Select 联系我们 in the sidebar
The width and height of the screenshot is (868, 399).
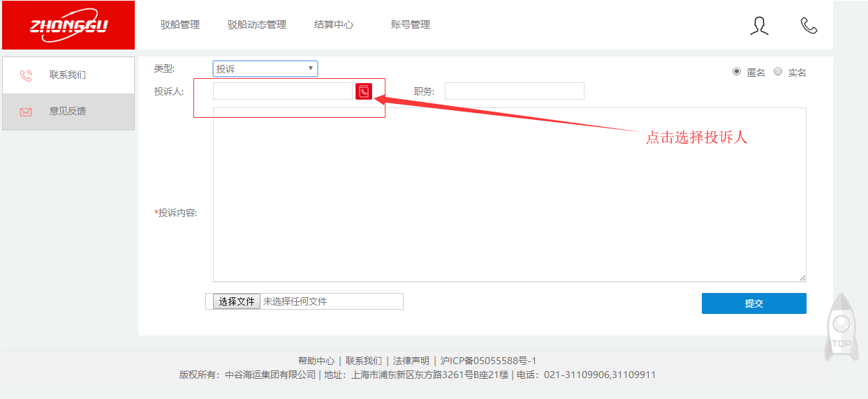click(x=68, y=75)
